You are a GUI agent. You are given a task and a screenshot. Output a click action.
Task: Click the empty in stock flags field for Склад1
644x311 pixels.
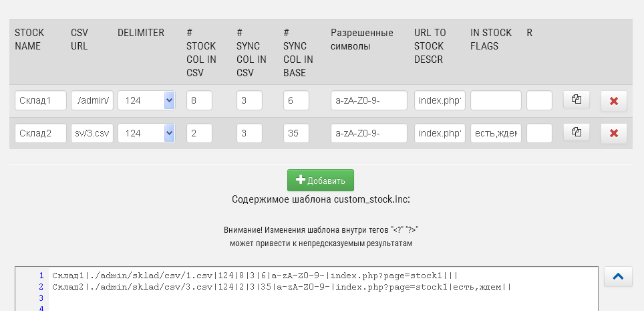pyautogui.click(x=496, y=101)
